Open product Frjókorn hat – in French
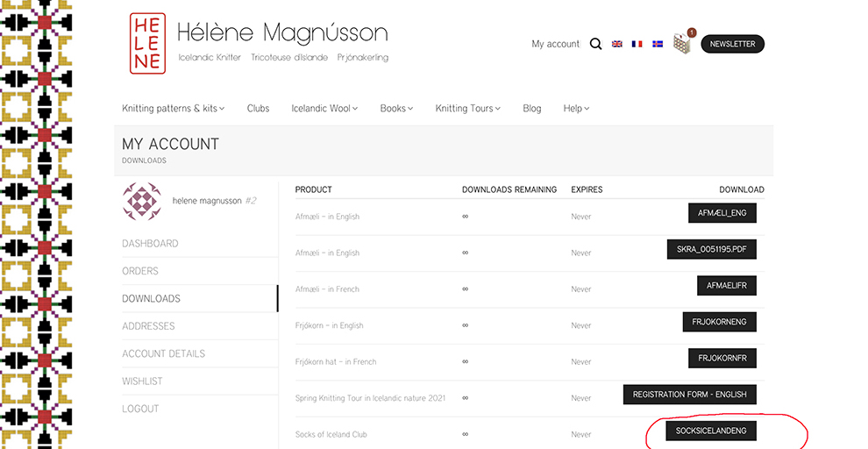 coord(336,362)
